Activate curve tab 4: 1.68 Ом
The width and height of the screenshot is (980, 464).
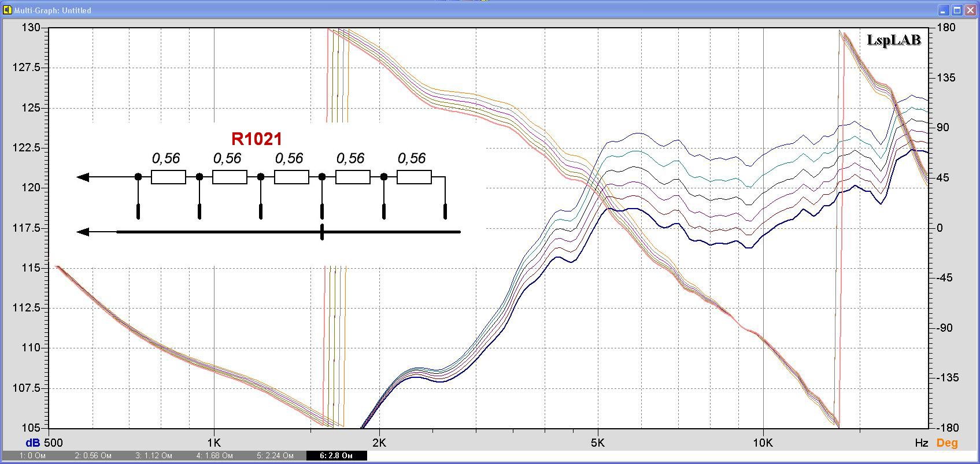215,455
